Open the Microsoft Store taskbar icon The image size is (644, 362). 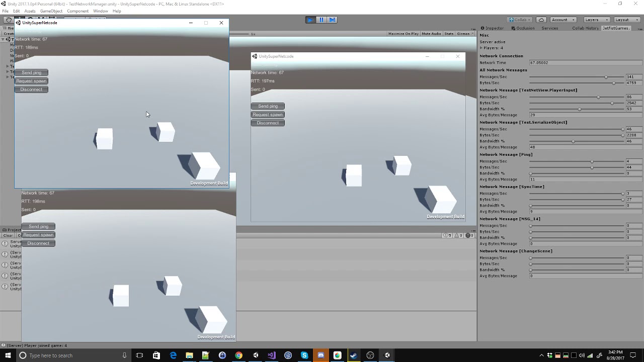pos(156,355)
